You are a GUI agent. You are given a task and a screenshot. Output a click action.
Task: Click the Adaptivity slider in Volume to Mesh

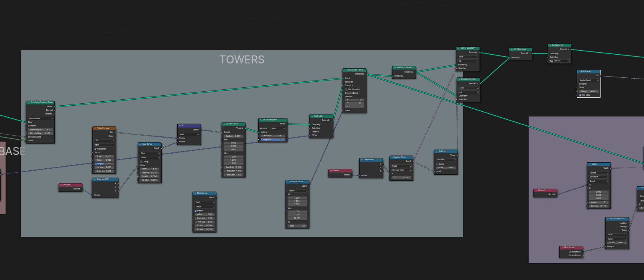click(x=273, y=140)
